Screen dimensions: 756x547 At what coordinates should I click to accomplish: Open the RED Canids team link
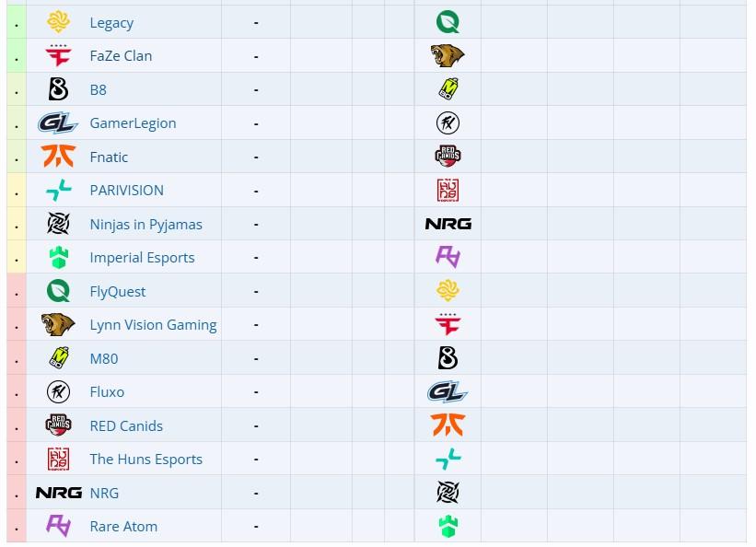(x=126, y=426)
